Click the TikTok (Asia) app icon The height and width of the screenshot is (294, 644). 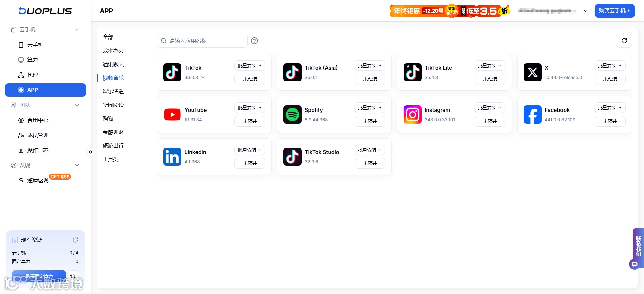(292, 72)
